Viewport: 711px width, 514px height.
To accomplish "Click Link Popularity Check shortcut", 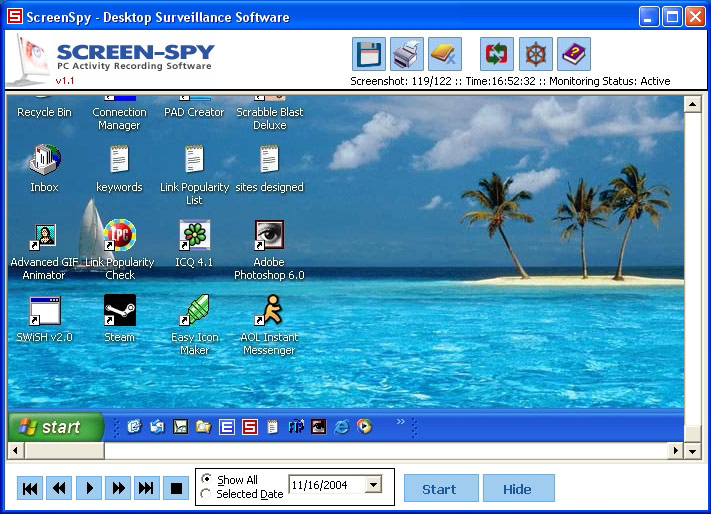I will coord(120,235).
